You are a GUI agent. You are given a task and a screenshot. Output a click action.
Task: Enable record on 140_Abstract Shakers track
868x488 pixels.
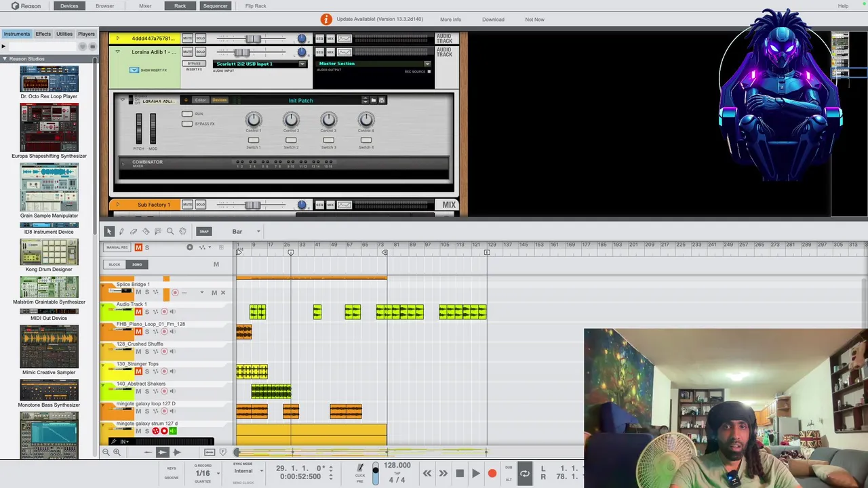[163, 391]
